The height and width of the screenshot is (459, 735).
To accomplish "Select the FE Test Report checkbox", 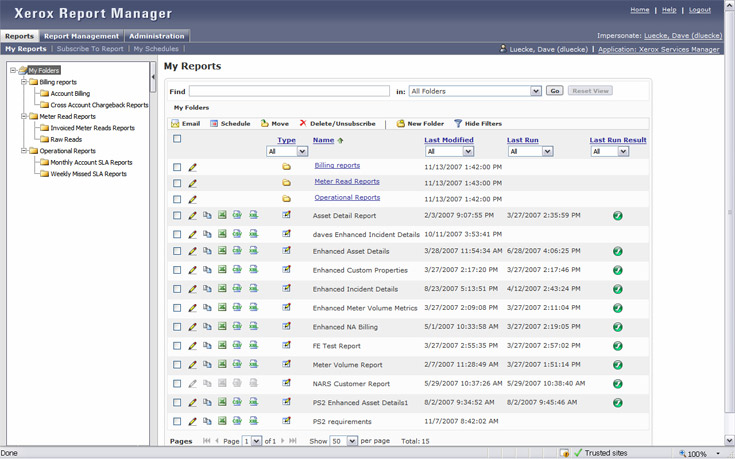I will (x=177, y=346).
